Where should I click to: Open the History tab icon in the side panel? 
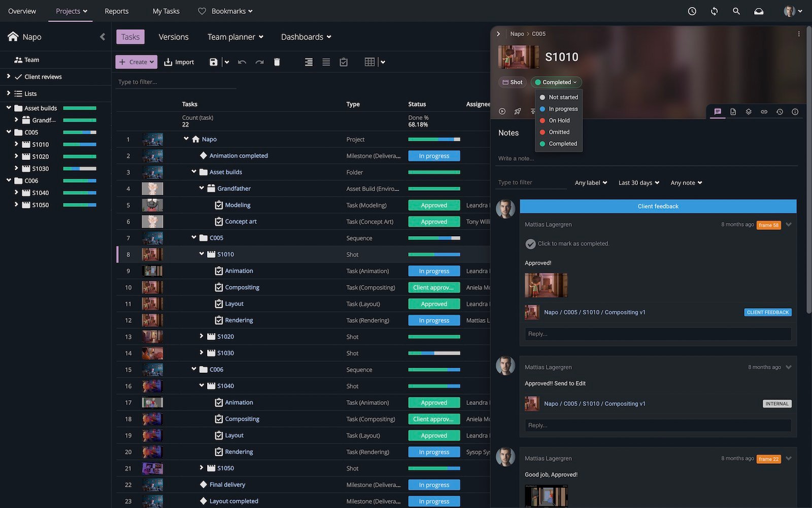(x=780, y=112)
